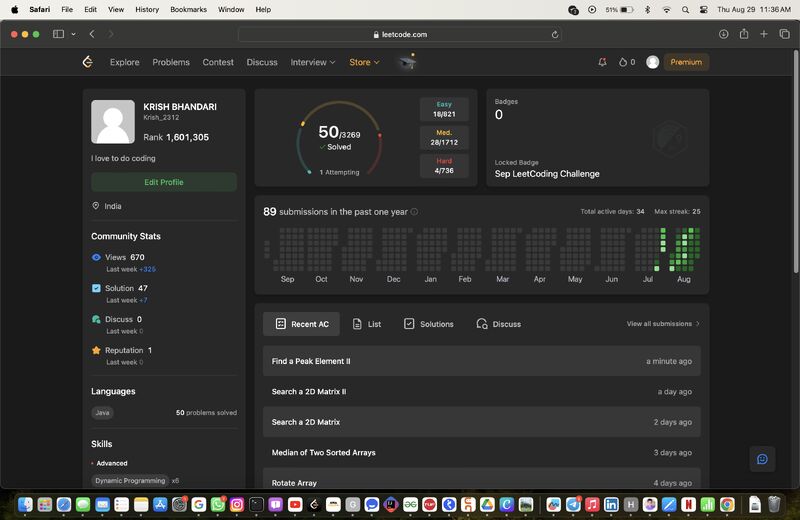Click the graduation cap icon in navbar
This screenshot has height=520, width=800.
(408, 62)
